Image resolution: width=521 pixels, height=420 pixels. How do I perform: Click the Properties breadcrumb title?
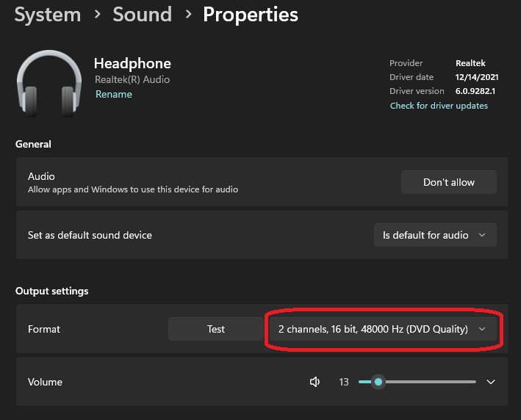coord(251,15)
